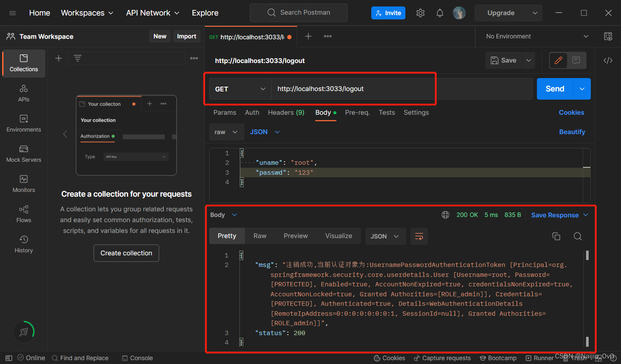The width and height of the screenshot is (621, 364).
Task: Click the Invite button
Action: [x=389, y=13]
